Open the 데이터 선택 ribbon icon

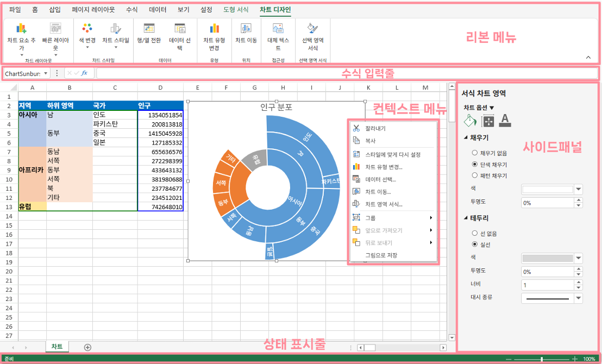click(180, 28)
